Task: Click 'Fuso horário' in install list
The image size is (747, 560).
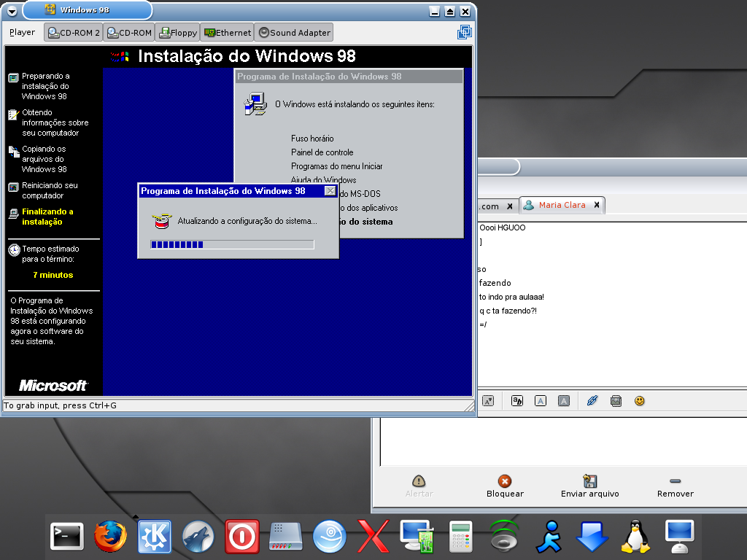Action: tap(312, 139)
